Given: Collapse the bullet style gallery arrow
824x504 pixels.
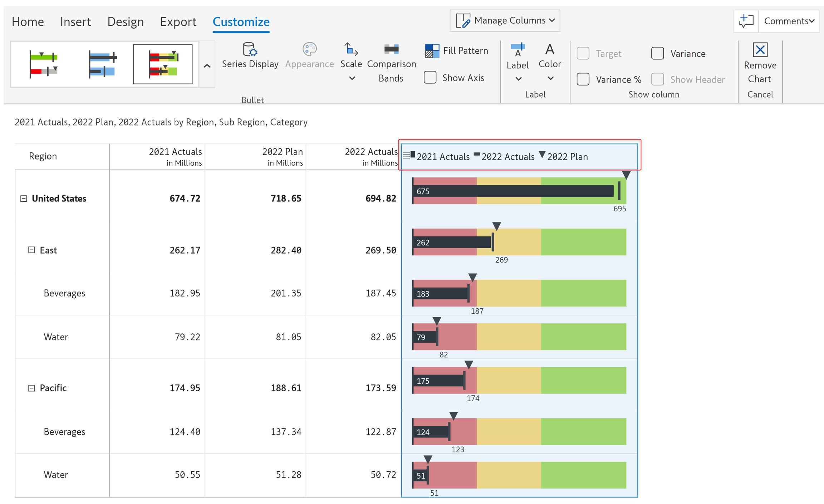Looking at the screenshot, I should pyautogui.click(x=207, y=66).
